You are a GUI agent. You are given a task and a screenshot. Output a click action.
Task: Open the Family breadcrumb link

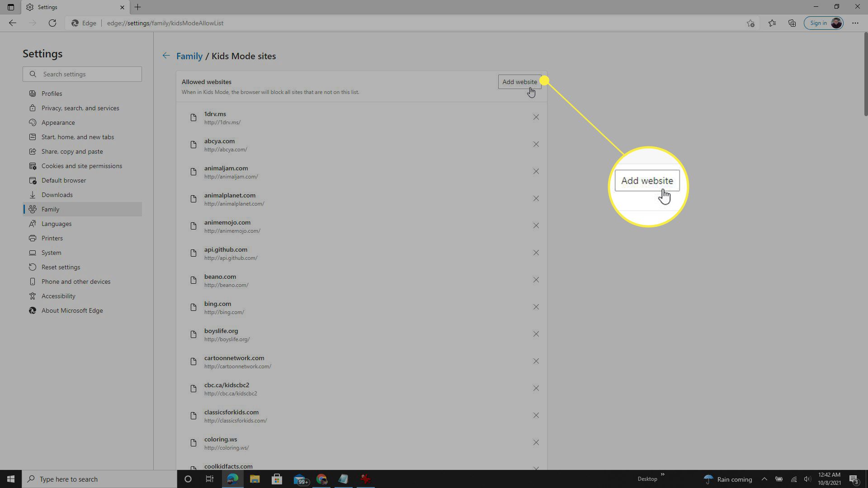189,56
